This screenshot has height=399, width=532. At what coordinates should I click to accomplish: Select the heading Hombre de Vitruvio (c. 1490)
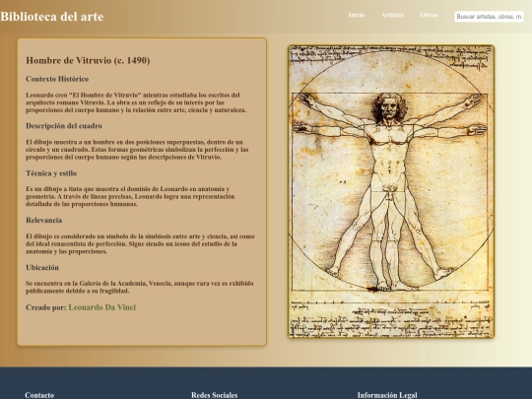88,60
